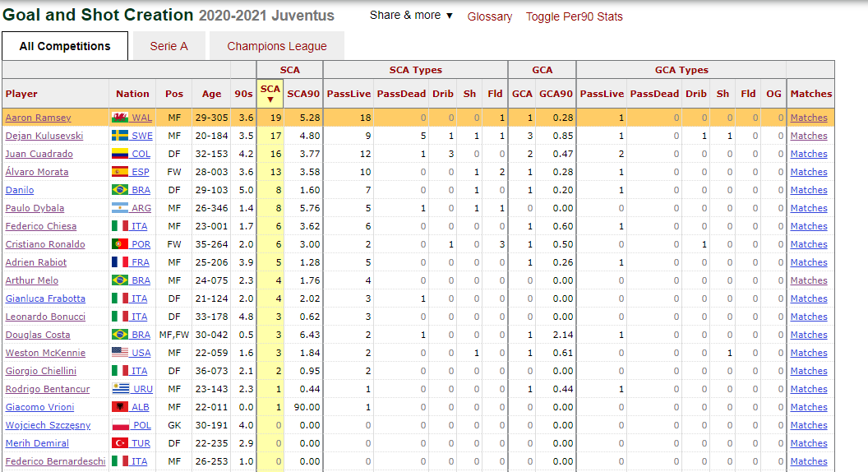Screen dimensions: 868x472
Task: Click Brazil flag icon in Douglas Costa row
Action: pos(120,335)
